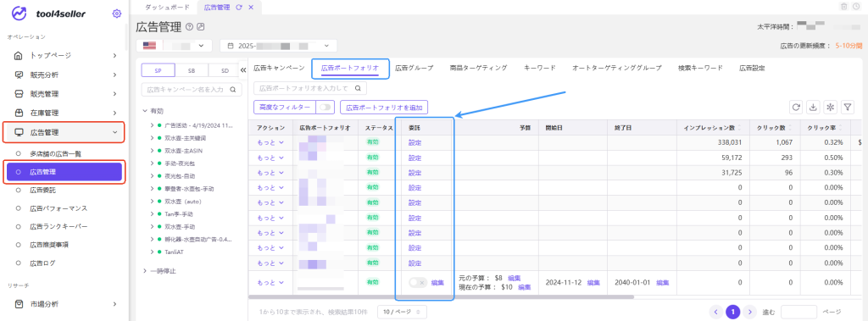This screenshot has height=321, width=868.
Task: Click the help question mark next to 広告管理 title
Action: pyautogui.click(x=189, y=26)
